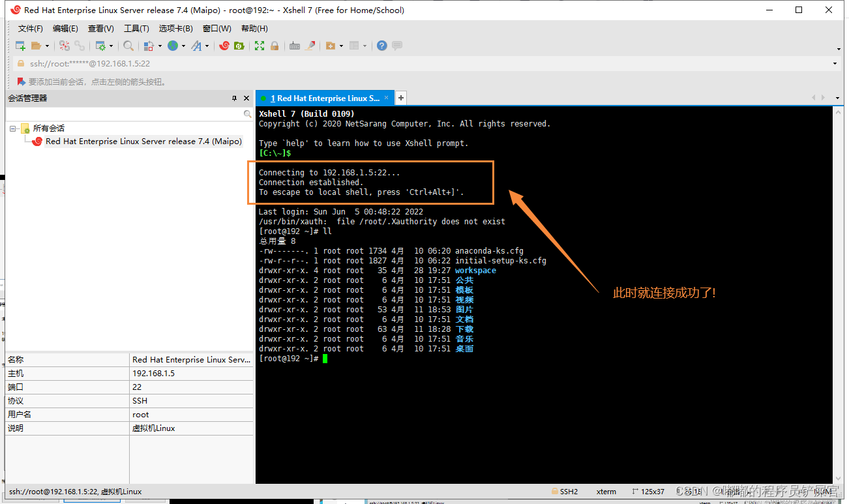849x504 pixels.
Task: Click the Find magnifier toolbar icon
Action: (x=128, y=46)
